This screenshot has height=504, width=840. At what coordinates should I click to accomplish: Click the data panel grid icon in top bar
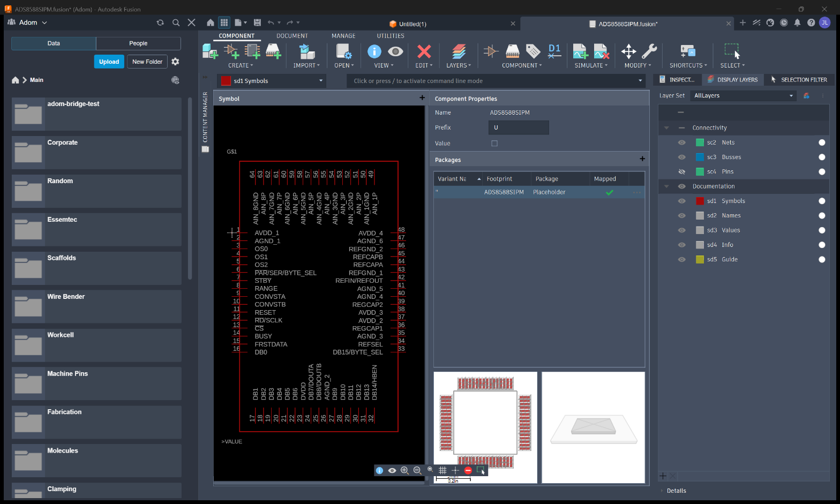point(224,22)
